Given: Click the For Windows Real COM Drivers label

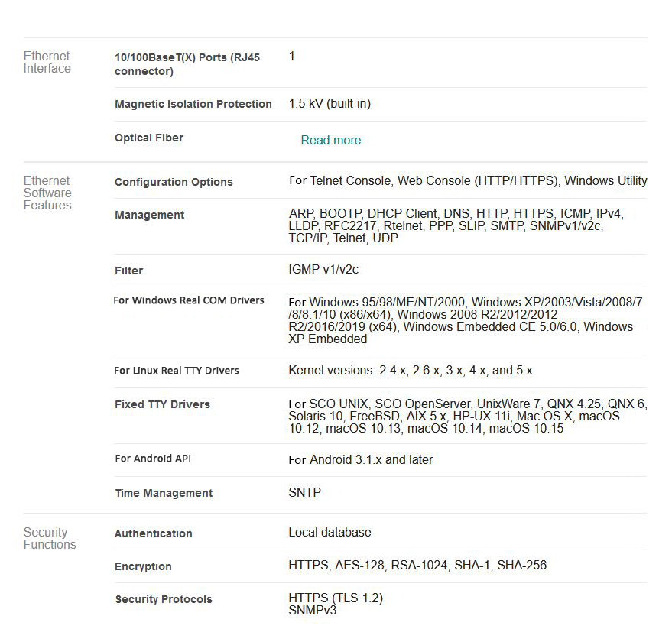Looking at the screenshot, I should 189,300.
